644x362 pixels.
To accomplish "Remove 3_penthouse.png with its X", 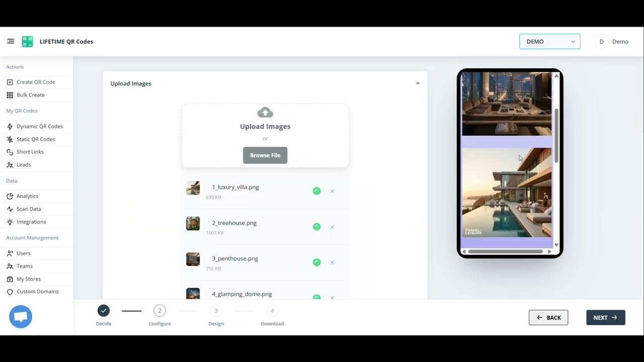I will [x=332, y=262].
